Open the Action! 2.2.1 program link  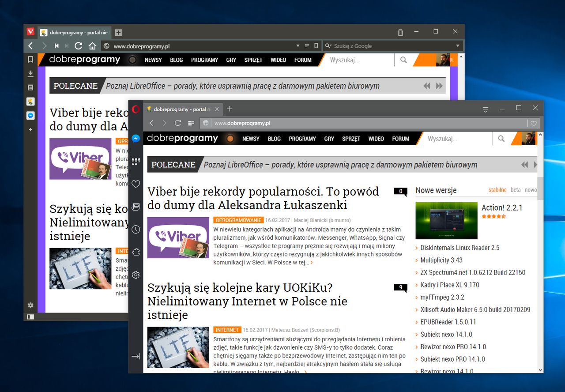coord(502,207)
